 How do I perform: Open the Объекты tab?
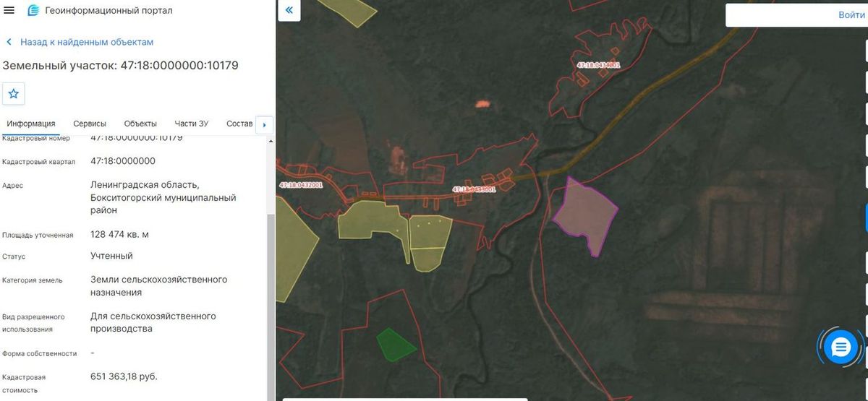pos(140,124)
